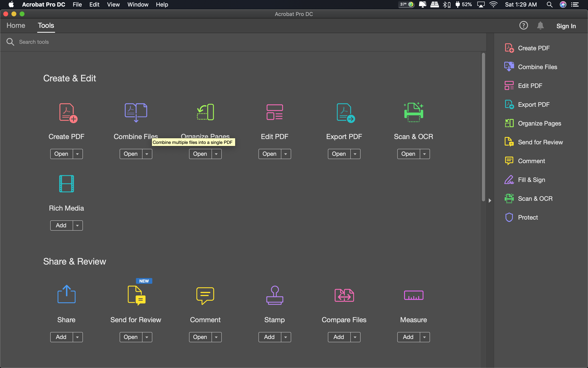588x368 pixels.
Task: Open Spotlight search in the menu bar
Action: (x=550, y=4)
